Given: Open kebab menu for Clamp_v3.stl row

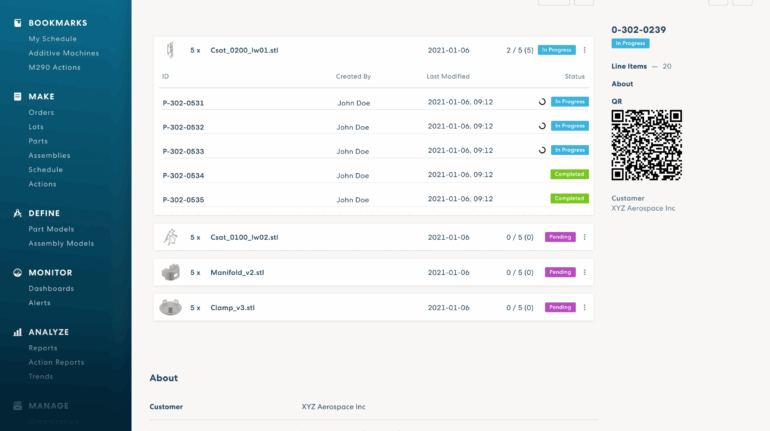Looking at the screenshot, I should coord(585,307).
